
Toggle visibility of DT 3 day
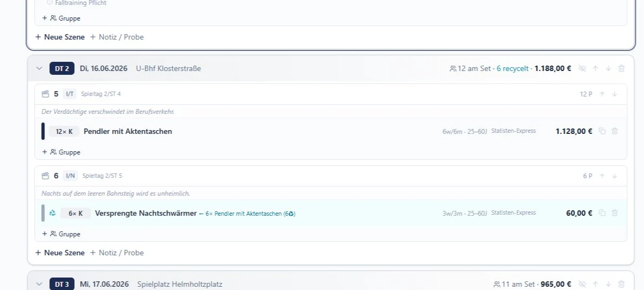coord(582,284)
